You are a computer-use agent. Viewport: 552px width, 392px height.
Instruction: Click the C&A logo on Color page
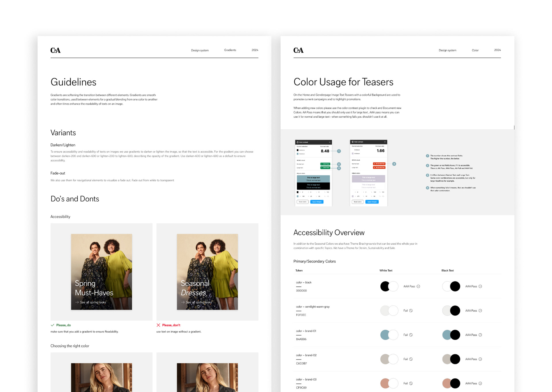pyautogui.click(x=298, y=50)
